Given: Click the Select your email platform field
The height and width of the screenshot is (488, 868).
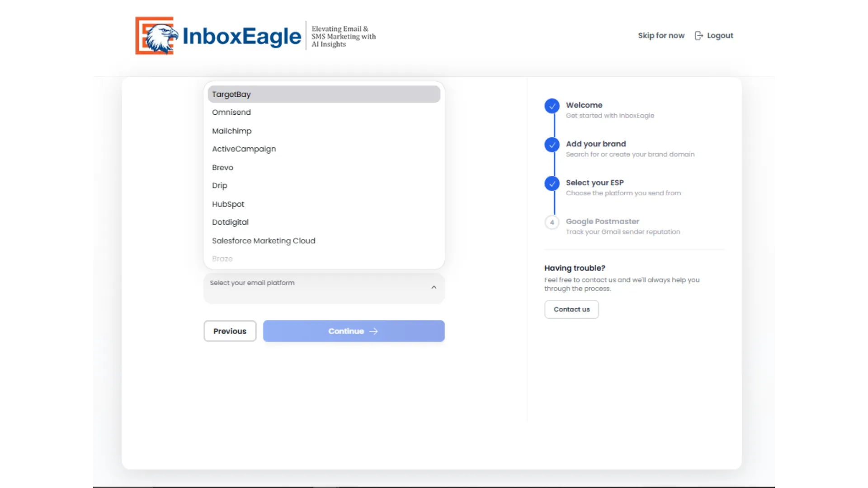Looking at the screenshot, I should (324, 288).
